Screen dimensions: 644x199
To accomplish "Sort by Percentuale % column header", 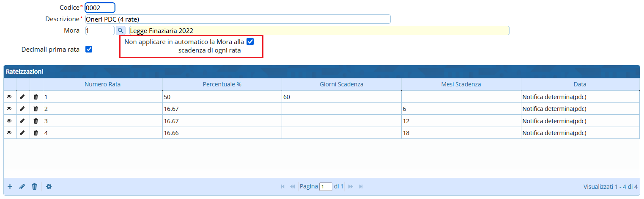I will (x=222, y=84).
